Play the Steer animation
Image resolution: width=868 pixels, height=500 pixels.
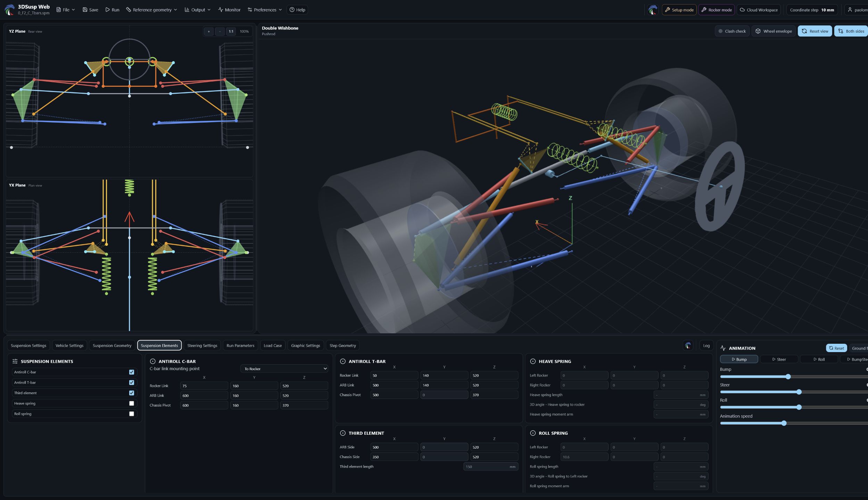[x=779, y=359]
